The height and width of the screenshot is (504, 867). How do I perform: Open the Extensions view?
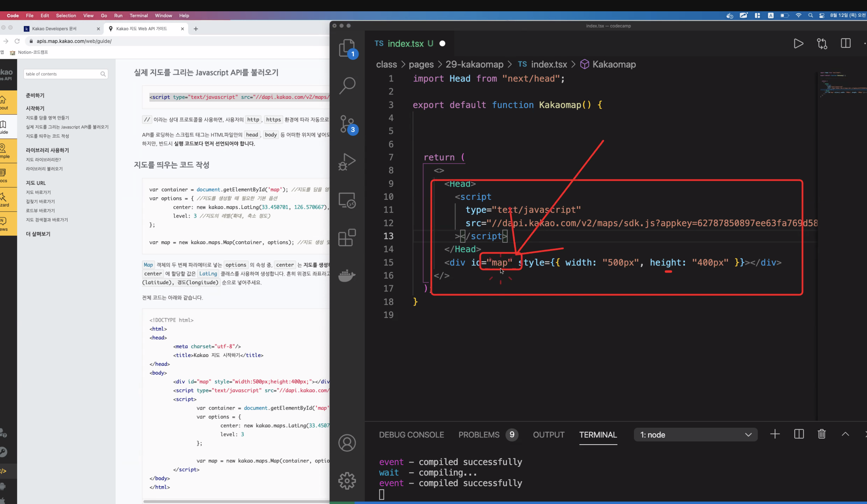point(347,237)
